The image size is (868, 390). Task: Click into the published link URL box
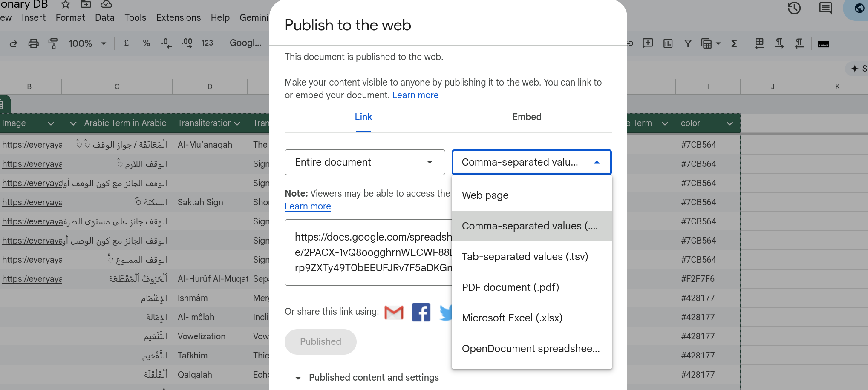point(368,252)
